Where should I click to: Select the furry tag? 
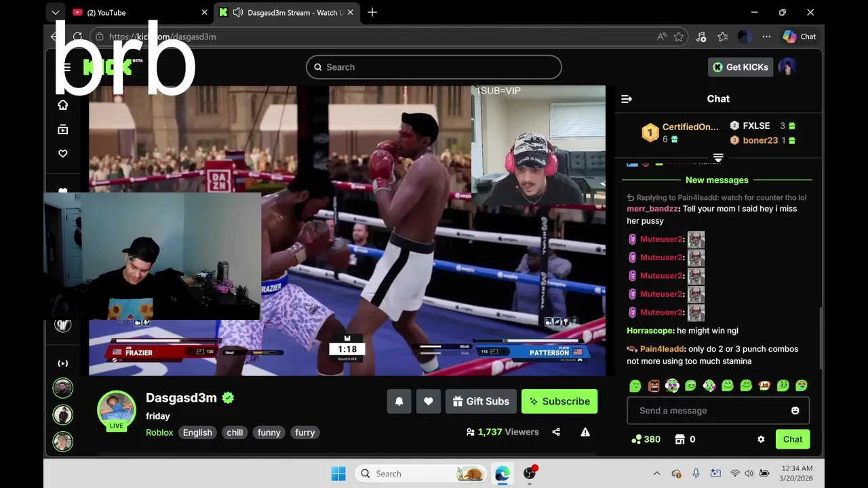coord(305,432)
